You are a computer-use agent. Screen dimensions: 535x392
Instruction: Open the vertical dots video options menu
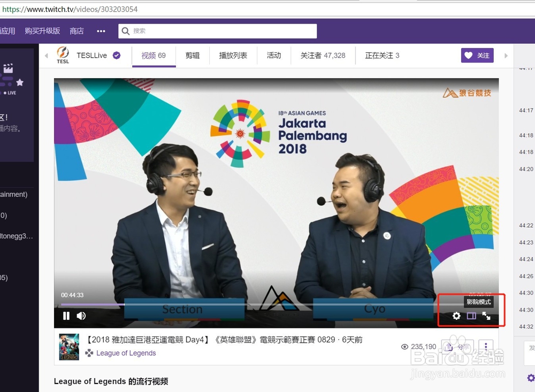click(486, 347)
